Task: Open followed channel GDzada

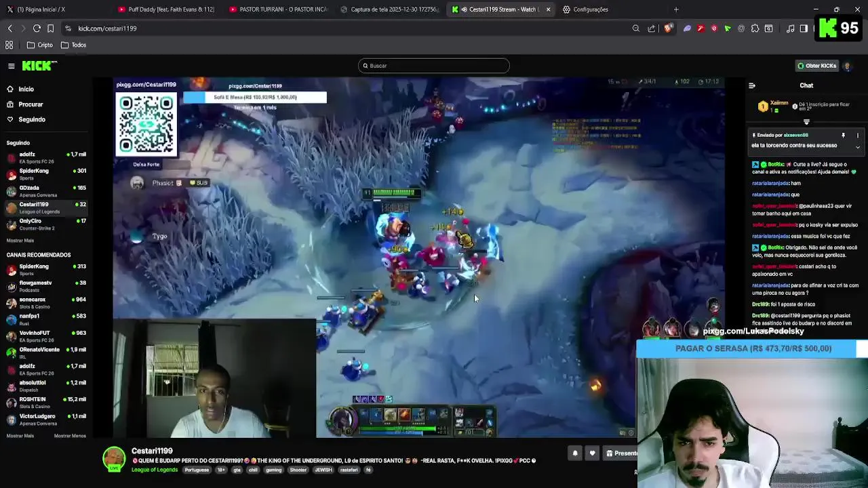Action: (46, 191)
